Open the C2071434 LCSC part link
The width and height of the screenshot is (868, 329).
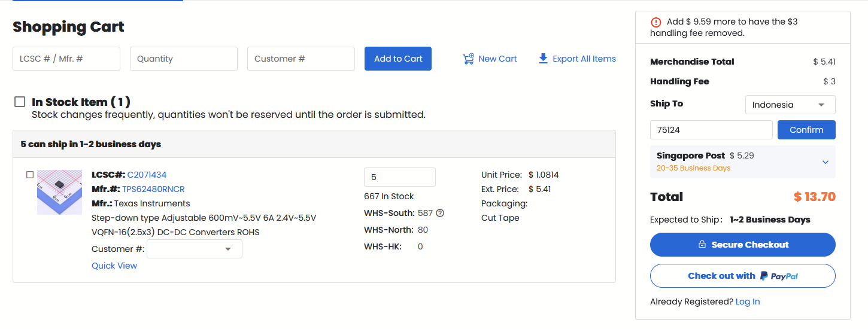click(147, 175)
